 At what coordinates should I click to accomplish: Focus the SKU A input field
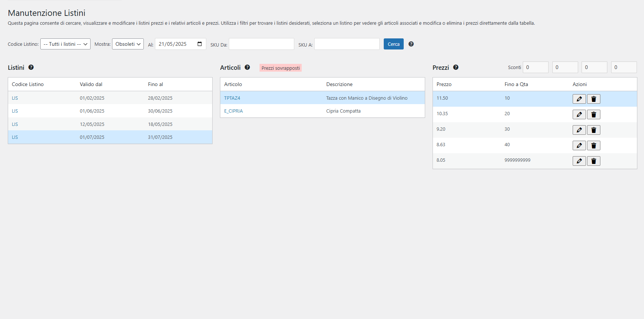click(x=347, y=44)
